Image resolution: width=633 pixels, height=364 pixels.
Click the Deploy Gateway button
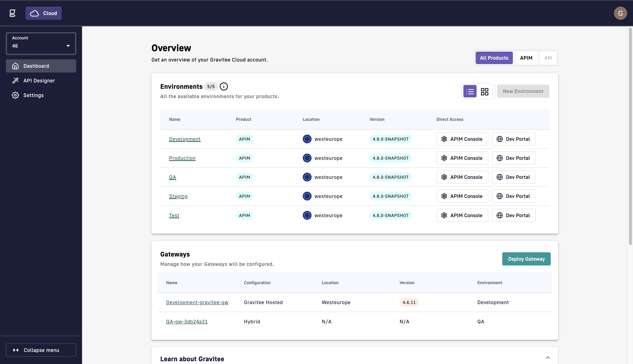pyautogui.click(x=526, y=259)
